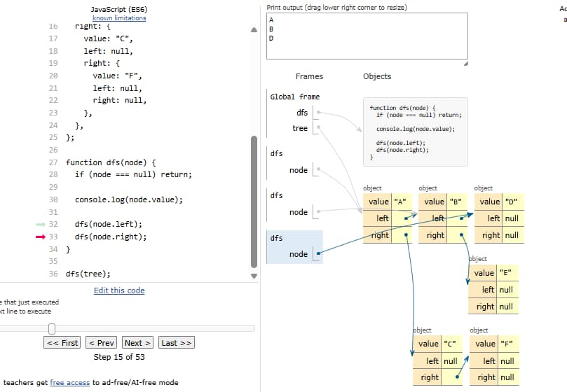Click the "Objects" column heading
The width and height of the screenshot is (567, 392).
[x=377, y=76]
